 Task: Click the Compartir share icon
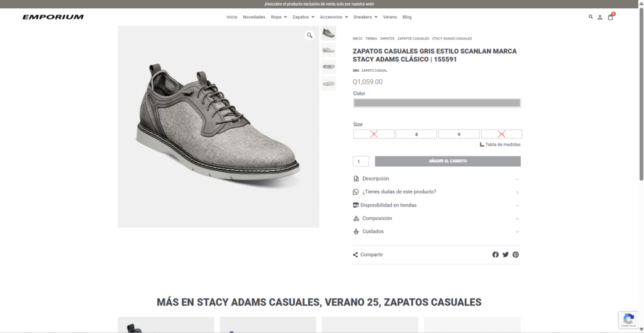[355, 255]
